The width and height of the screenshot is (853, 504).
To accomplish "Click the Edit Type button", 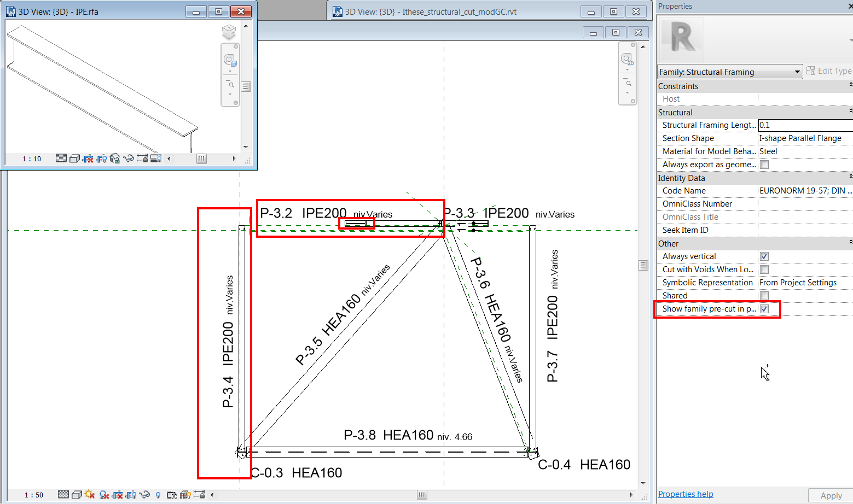I will (829, 71).
